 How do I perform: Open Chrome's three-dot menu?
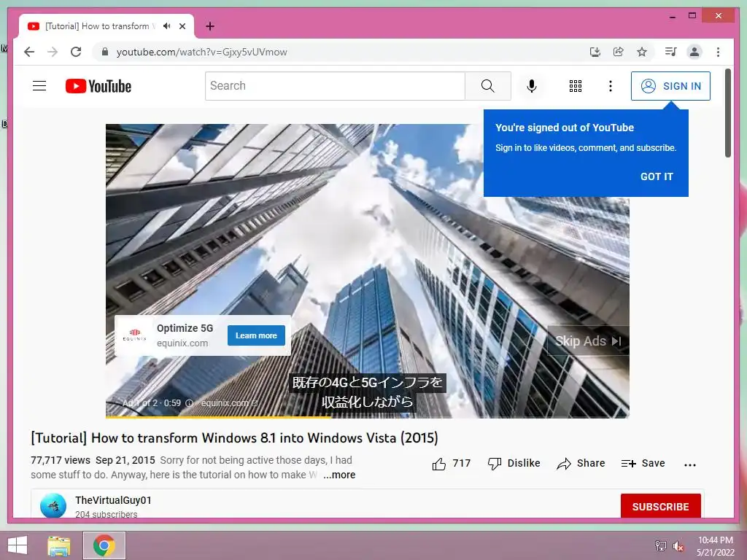[x=718, y=52]
